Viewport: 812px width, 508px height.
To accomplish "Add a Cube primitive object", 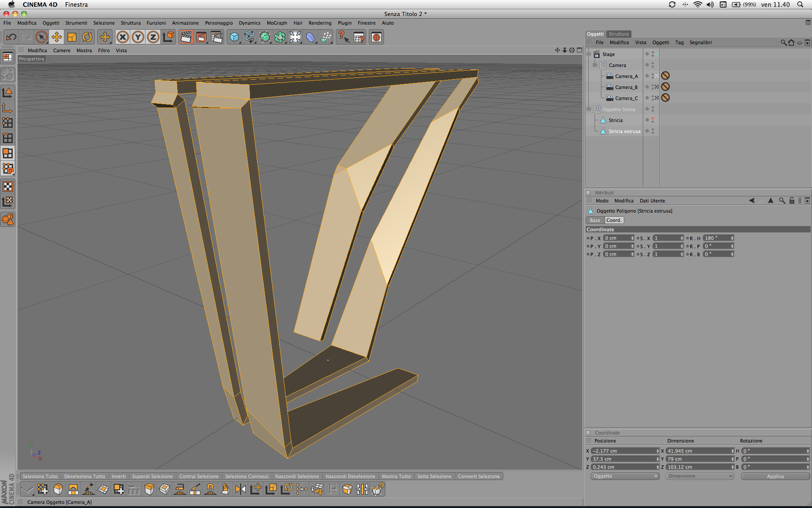I will pos(234,37).
